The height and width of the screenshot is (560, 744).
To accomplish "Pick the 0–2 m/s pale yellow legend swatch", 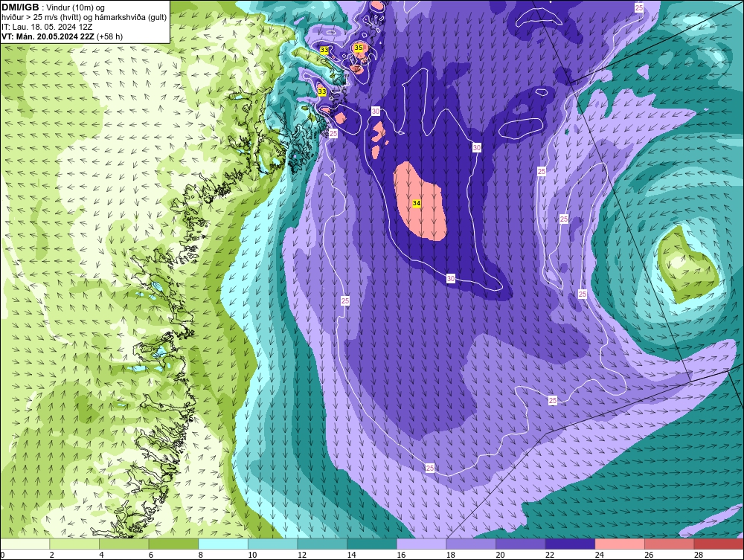I will pyautogui.click(x=25, y=544).
